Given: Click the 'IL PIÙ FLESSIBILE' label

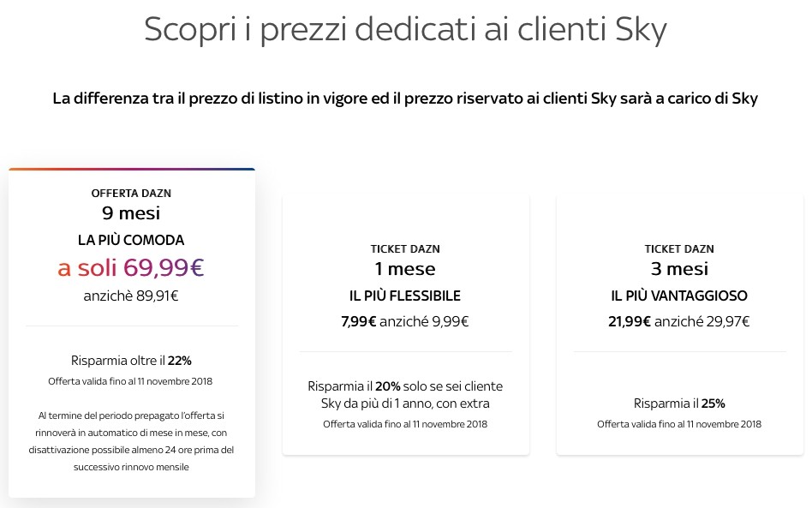Looking at the screenshot, I should [405, 296].
